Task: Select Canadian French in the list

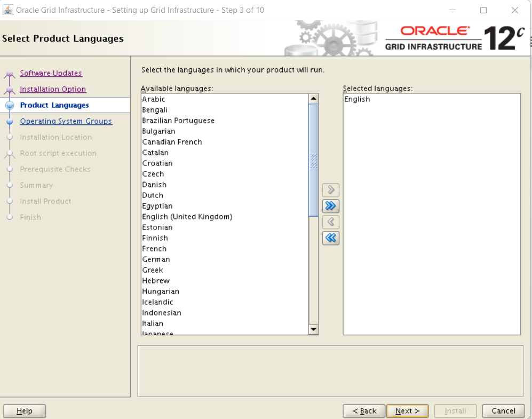Action: coord(225,142)
